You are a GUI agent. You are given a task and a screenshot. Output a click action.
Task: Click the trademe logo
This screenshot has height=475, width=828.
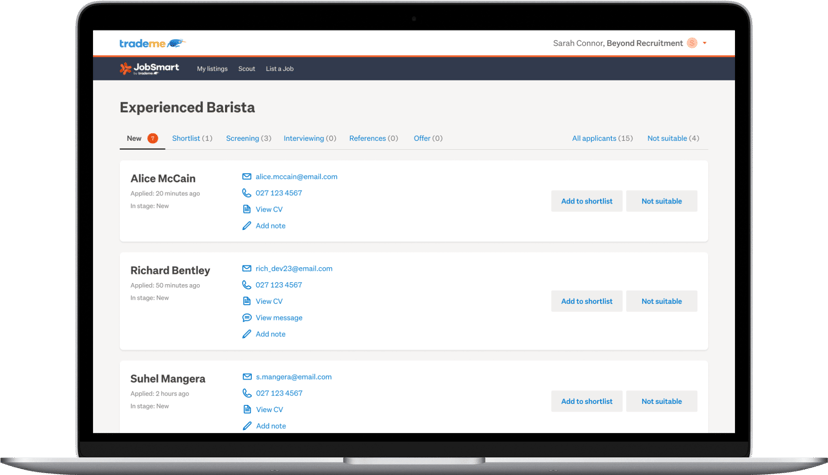click(152, 43)
